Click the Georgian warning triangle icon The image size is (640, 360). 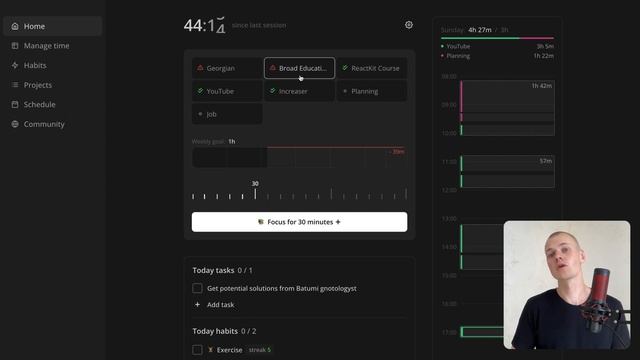200,68
